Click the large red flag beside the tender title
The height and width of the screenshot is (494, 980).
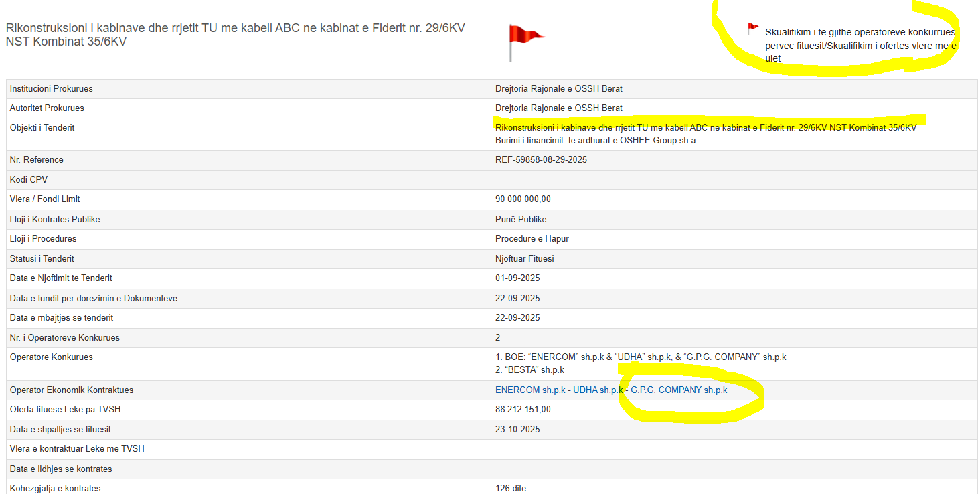pyautogui.click(x=525, y=40)
